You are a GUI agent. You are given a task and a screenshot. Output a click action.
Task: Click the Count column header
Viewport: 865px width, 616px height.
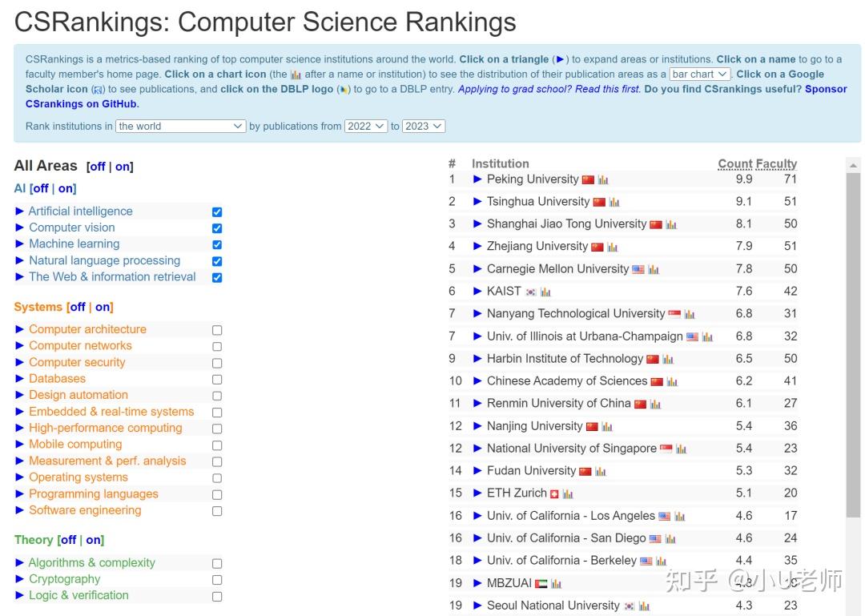click(x=734, y=164)
